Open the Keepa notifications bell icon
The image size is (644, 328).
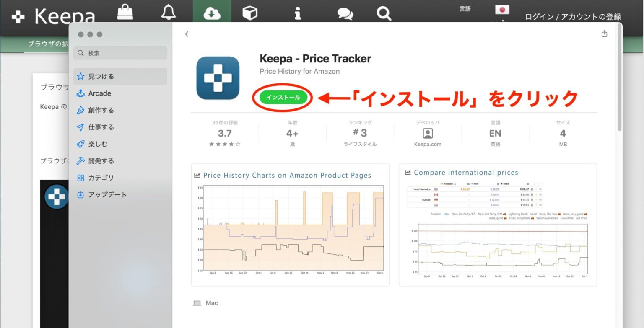168,13
